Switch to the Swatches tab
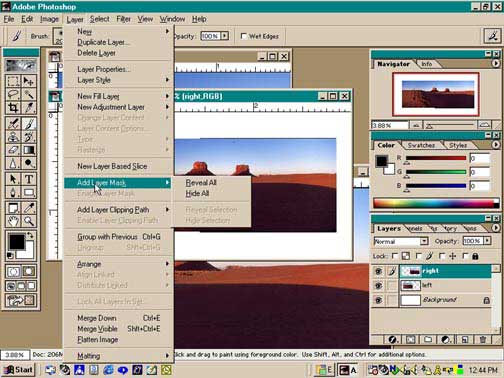 coord(421,145)
